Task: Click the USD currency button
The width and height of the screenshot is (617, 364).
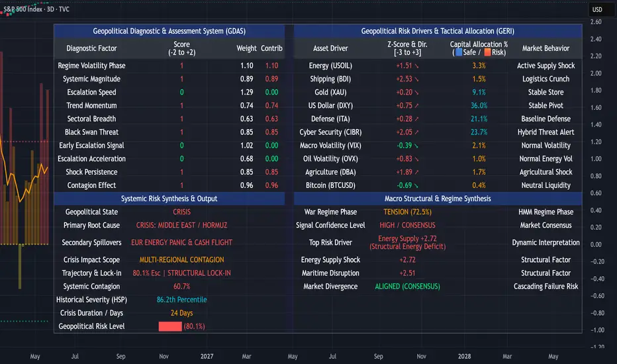Action: [x=598, y=9]
